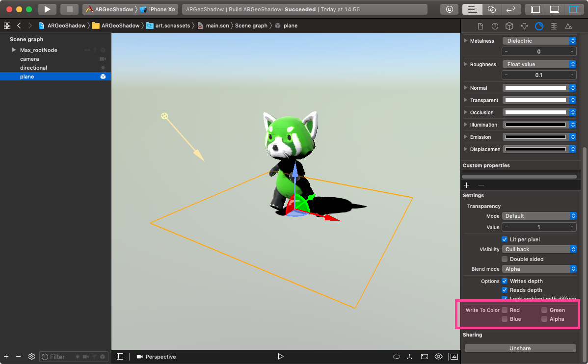The image size is (588, 364).
Task: Open the Physics inspector tab
Action: point(554,26)
